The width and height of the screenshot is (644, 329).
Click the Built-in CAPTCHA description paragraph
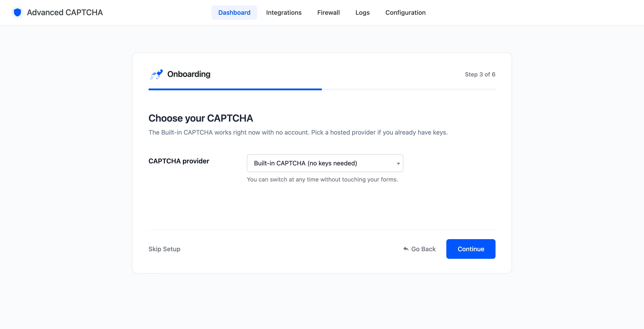click(x=298, y=132)
